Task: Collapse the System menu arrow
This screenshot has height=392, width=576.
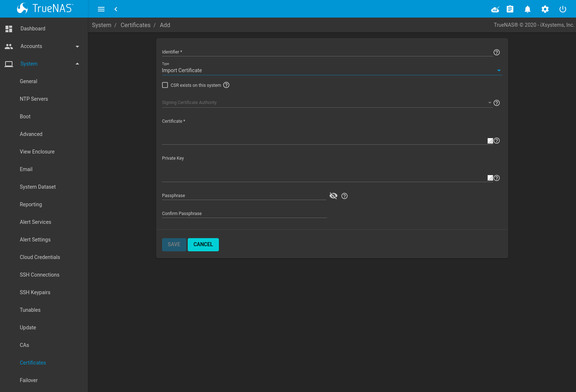Action: tap(77, 64)
